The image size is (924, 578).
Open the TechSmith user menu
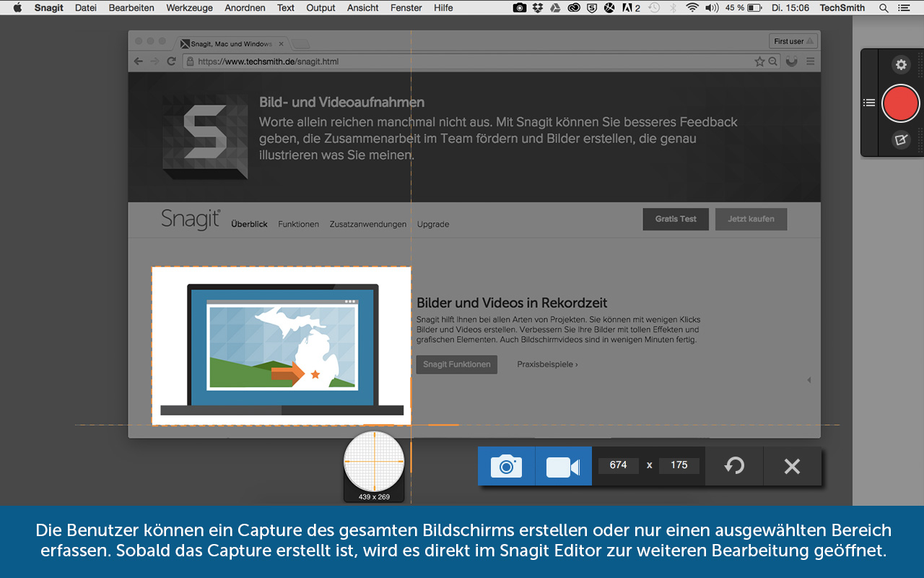(x=842, y=8)
